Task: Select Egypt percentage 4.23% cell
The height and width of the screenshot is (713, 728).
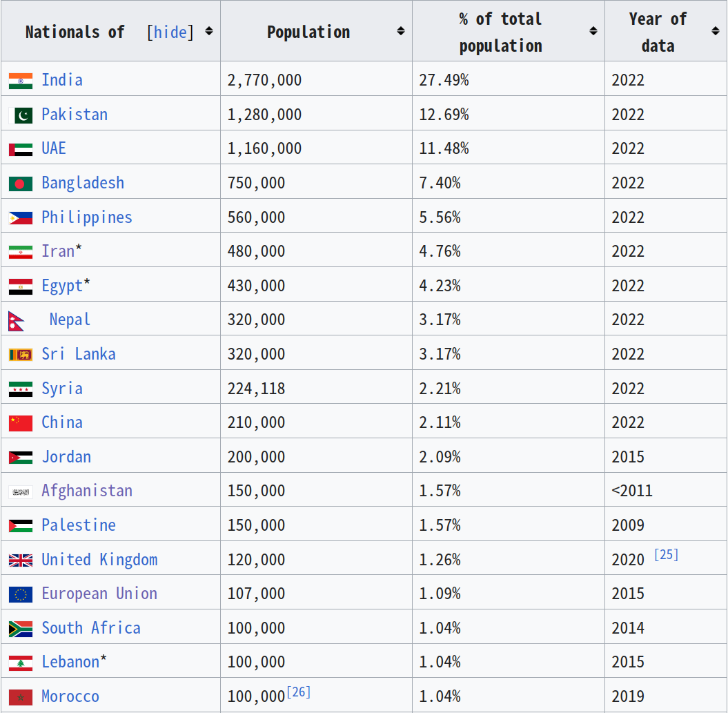Action: 509,284
